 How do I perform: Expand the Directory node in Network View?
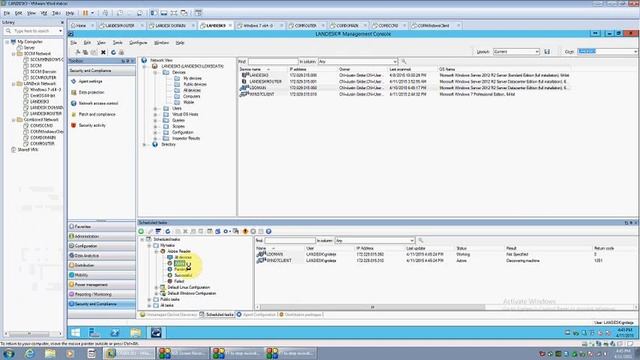point(144,144)
